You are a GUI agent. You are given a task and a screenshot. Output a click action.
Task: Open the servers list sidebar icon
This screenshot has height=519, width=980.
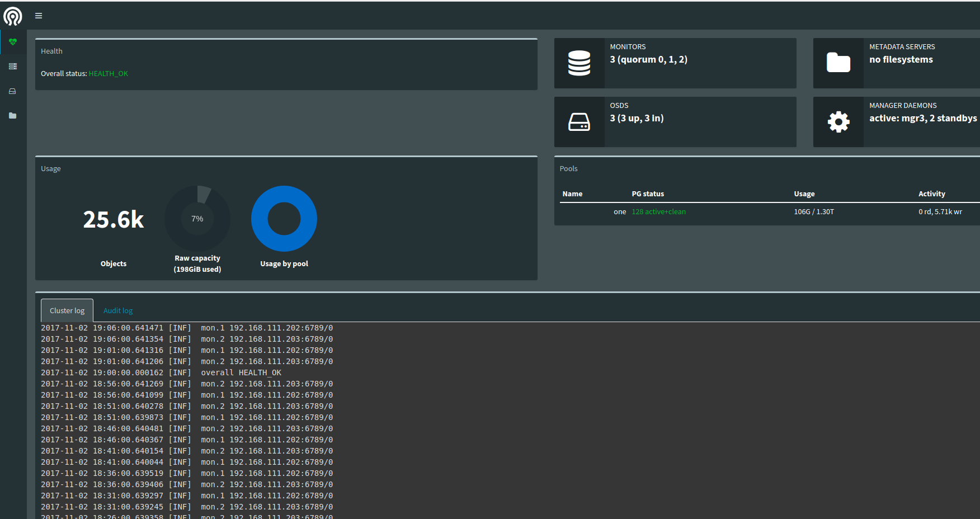coord(13,67)
